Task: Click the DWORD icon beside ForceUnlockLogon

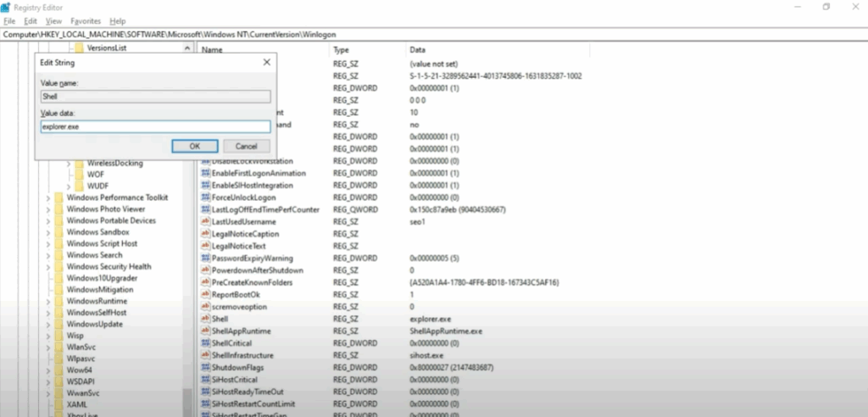Action: coord(205,197)
